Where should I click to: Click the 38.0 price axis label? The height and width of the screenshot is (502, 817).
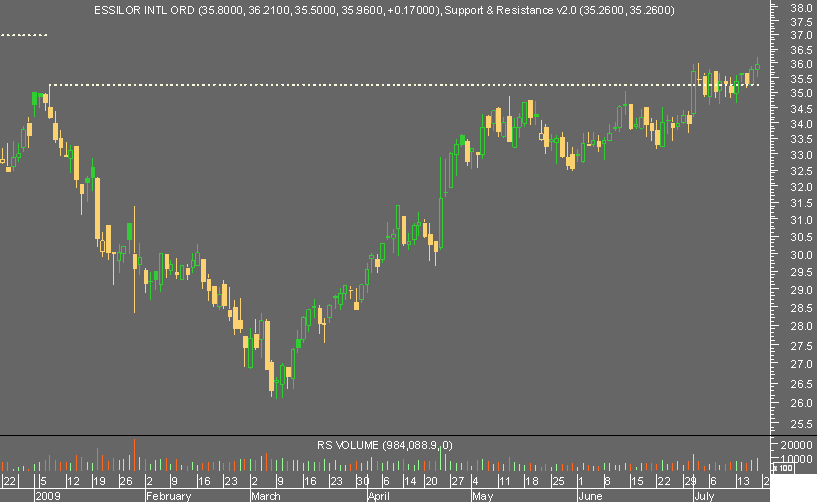[x=801, y=7]
